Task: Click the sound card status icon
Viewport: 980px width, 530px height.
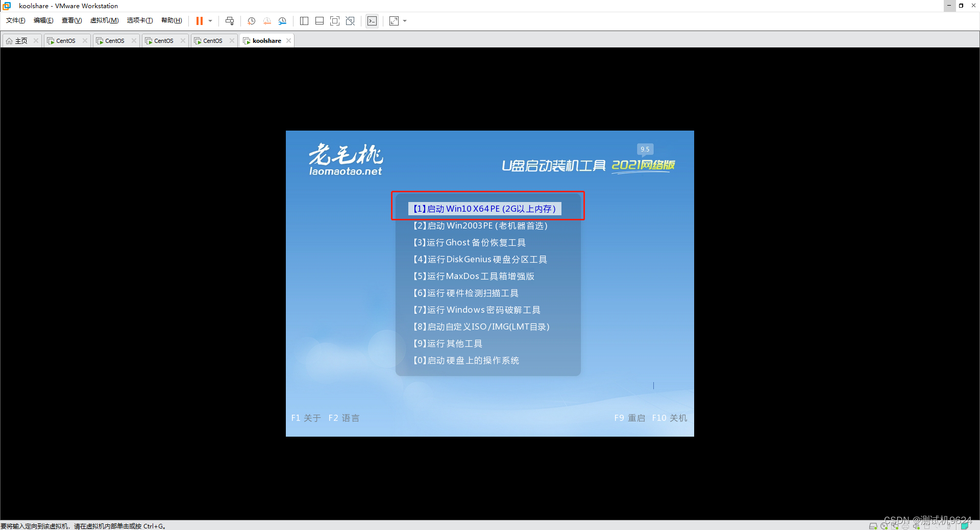Action: click(x=916, y=526)
